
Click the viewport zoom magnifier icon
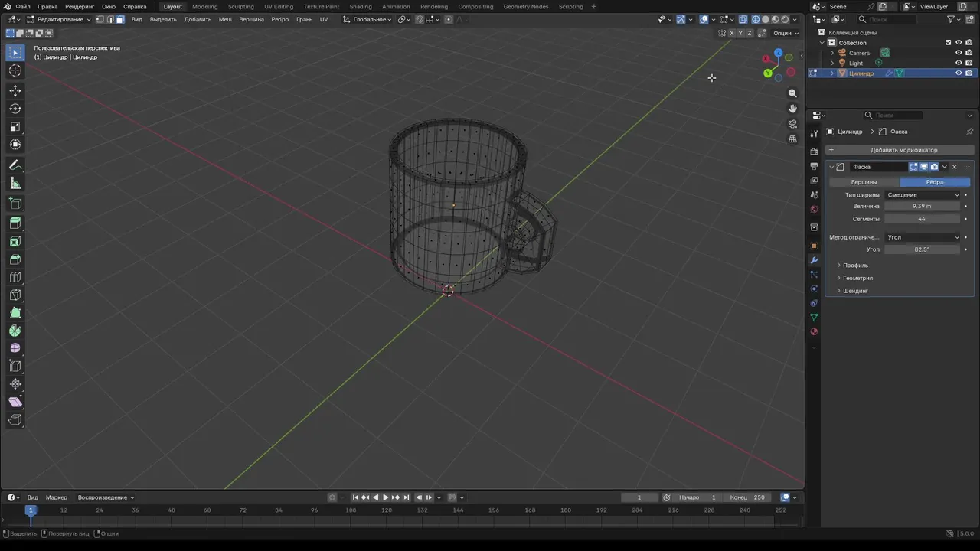point(792,93)
